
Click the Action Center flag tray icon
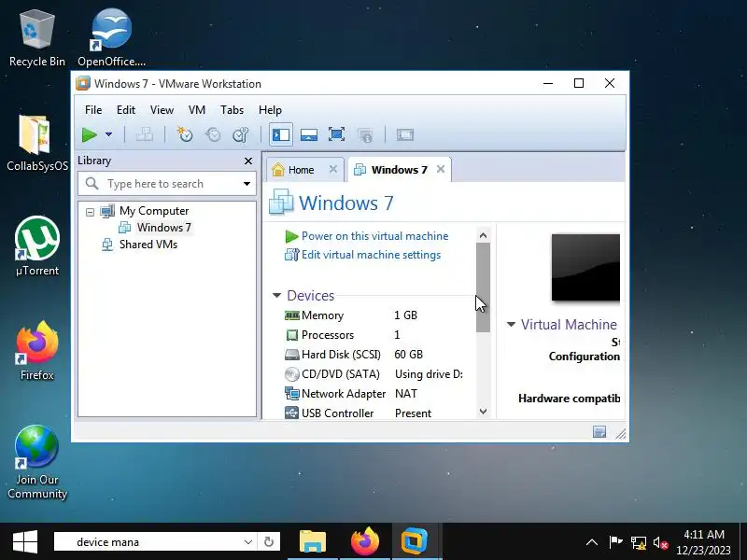[615, 542]
